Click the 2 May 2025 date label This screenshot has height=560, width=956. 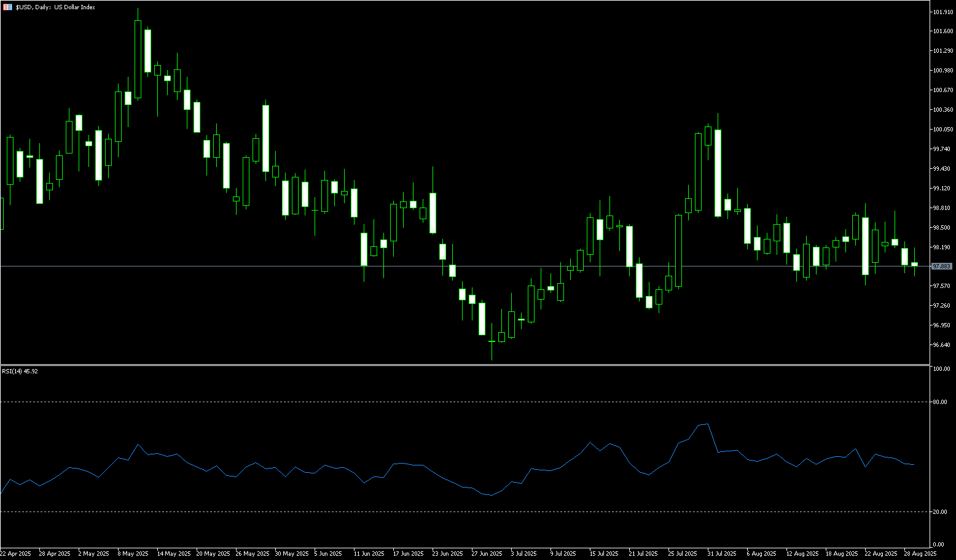coord(94,554)
